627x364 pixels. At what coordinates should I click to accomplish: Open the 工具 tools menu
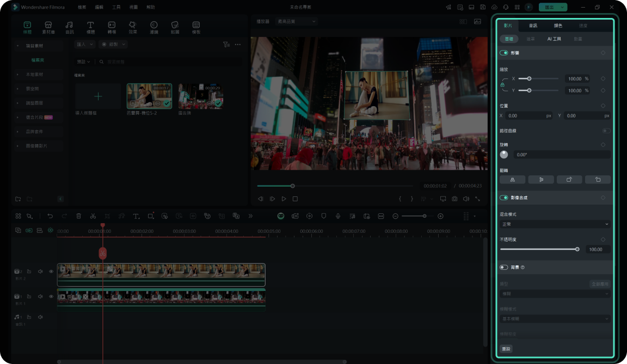[x=116, y=7]
